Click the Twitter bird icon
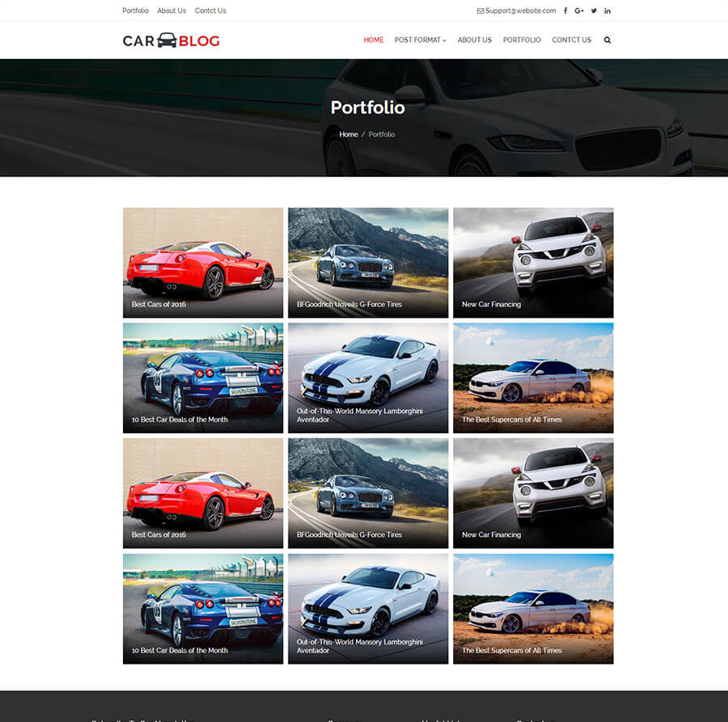This screenshot has height=722, width=728. pos(594,11)
